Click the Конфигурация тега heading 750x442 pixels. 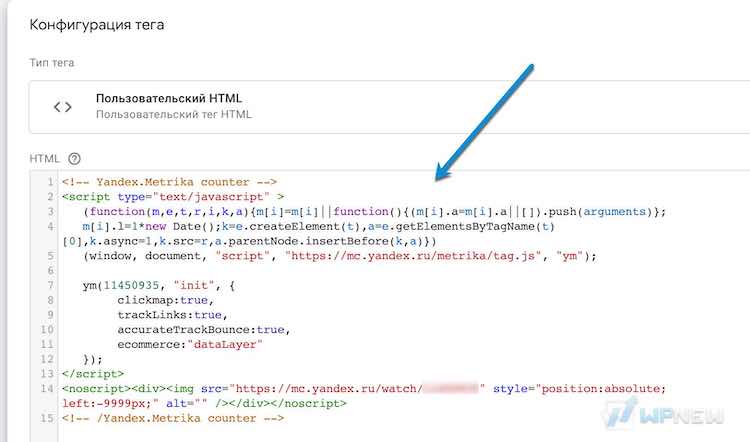point(97,24)
